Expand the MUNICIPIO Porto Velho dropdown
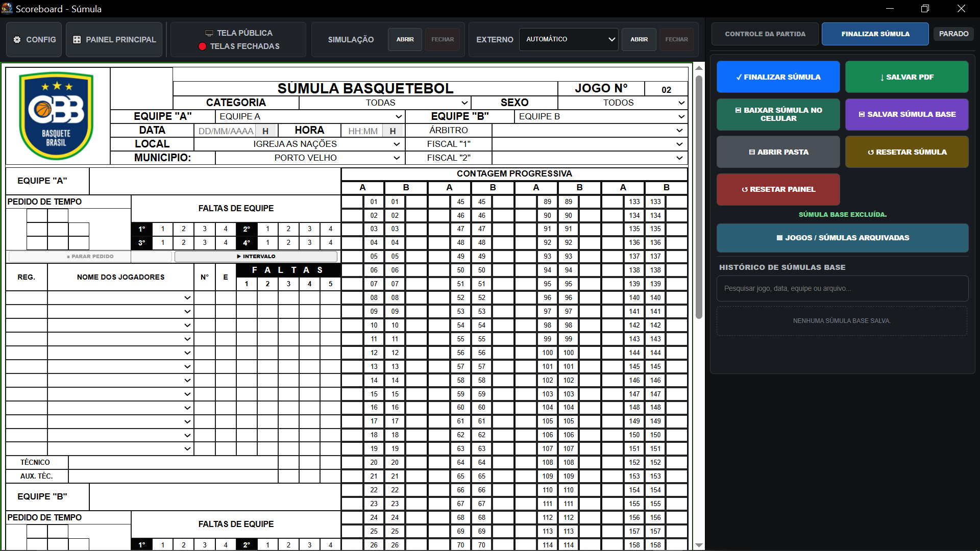The width and height of the screenshot is (980, 551). (x=310, y=158)
